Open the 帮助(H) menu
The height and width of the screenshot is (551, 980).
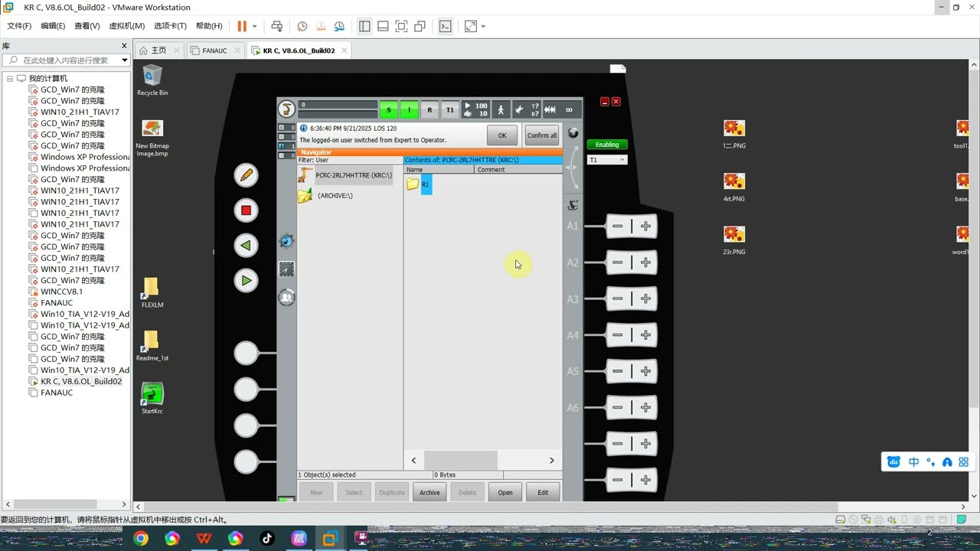tap(209, 26)
